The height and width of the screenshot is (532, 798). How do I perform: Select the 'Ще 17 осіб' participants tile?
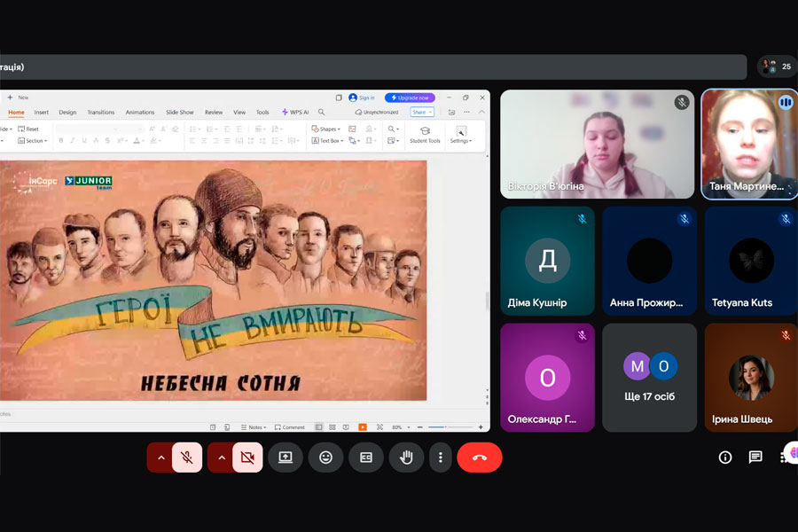point(650,377)
